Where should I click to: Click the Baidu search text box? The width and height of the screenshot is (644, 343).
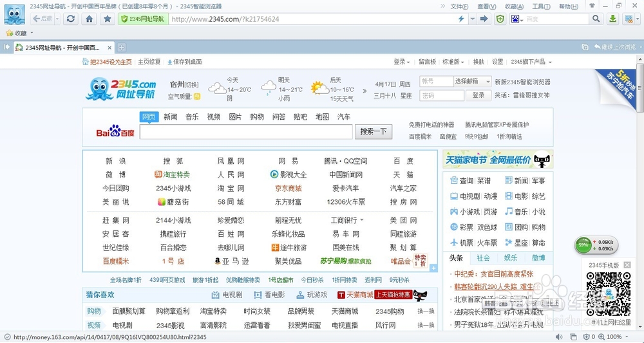(x=246, y=132)
